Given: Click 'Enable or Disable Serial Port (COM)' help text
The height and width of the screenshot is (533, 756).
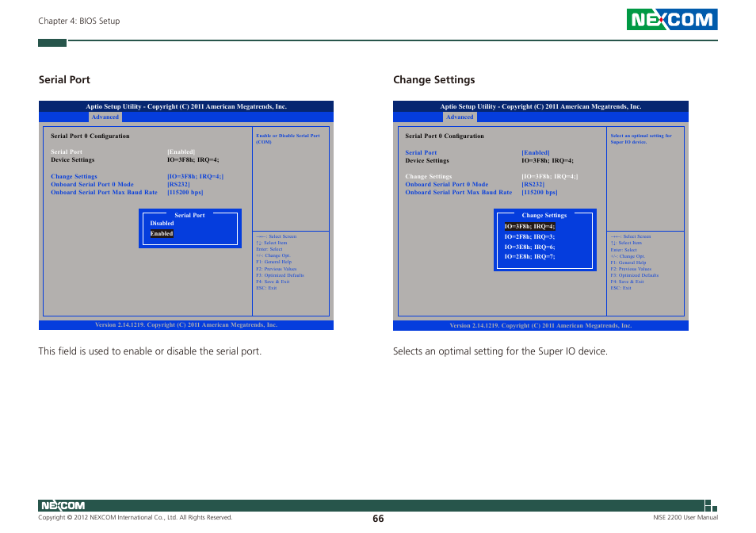Looking at the screenshot, I should (288, 139).
